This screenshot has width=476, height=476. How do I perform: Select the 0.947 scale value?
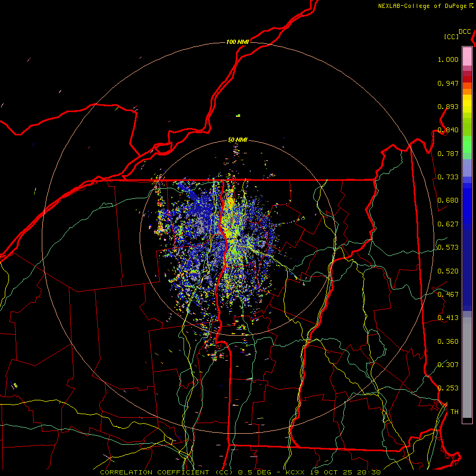448,83
